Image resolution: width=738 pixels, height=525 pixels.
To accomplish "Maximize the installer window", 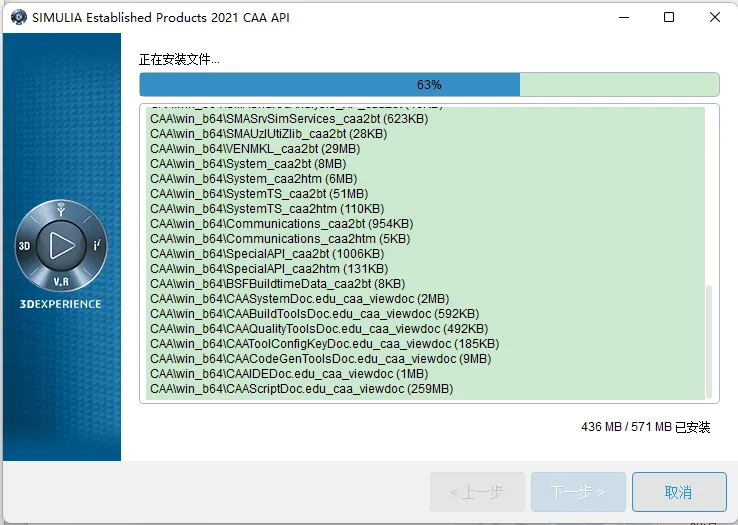I will coord(669,17).
